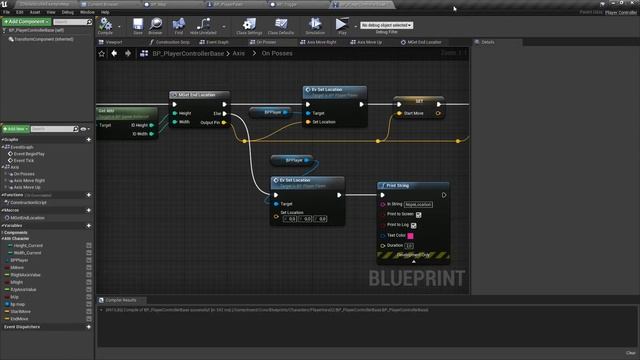The image size is (640, 360).
Task: Click the Browse toolbar icon
Action: pyautogui.click(x=156, y=24)
